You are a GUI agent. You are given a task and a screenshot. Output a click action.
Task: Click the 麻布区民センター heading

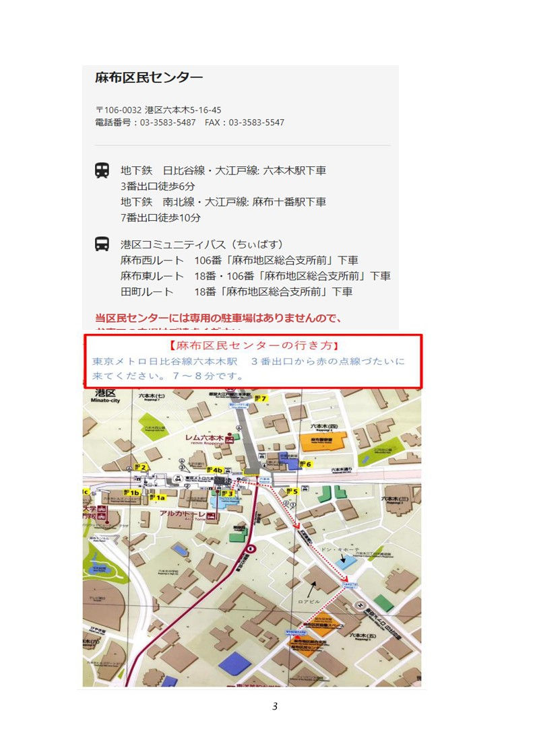pyautogui.click(x=149, y=77)
